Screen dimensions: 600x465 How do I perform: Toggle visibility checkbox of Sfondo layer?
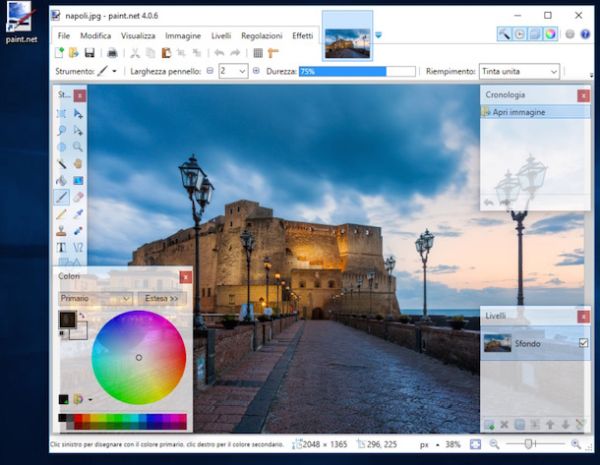coord(583,343)
